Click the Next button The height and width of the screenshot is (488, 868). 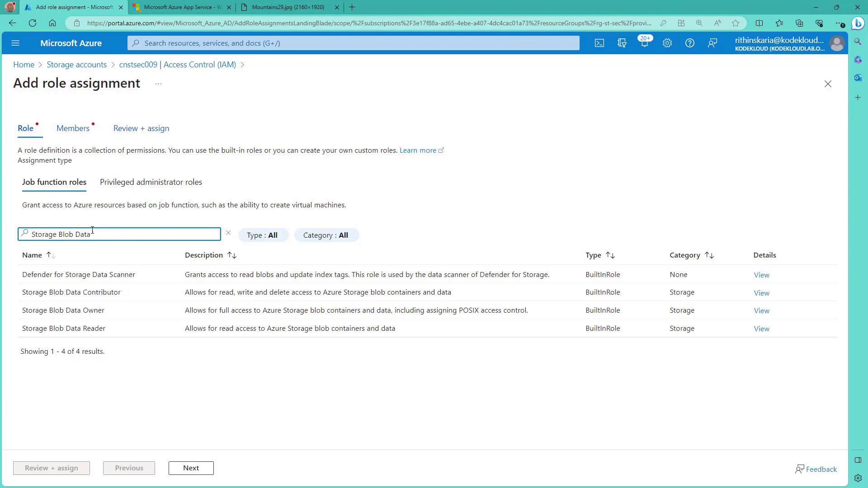(191, 468)
